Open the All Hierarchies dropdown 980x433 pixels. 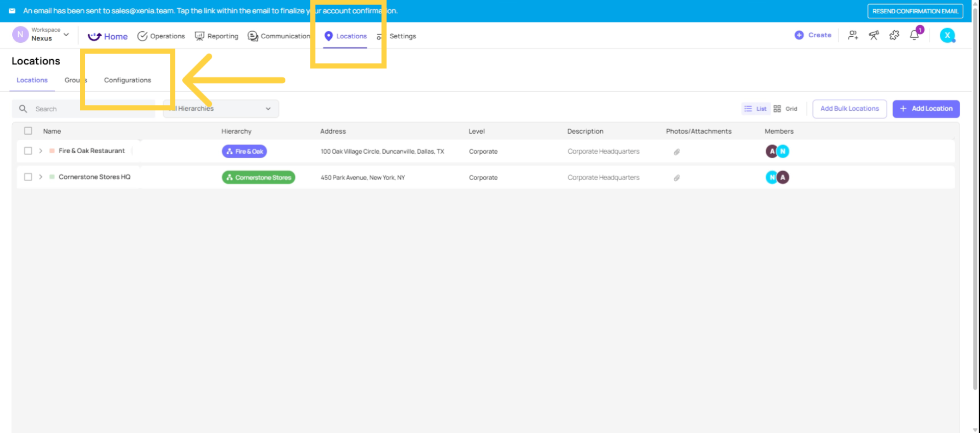click(221, 109)
